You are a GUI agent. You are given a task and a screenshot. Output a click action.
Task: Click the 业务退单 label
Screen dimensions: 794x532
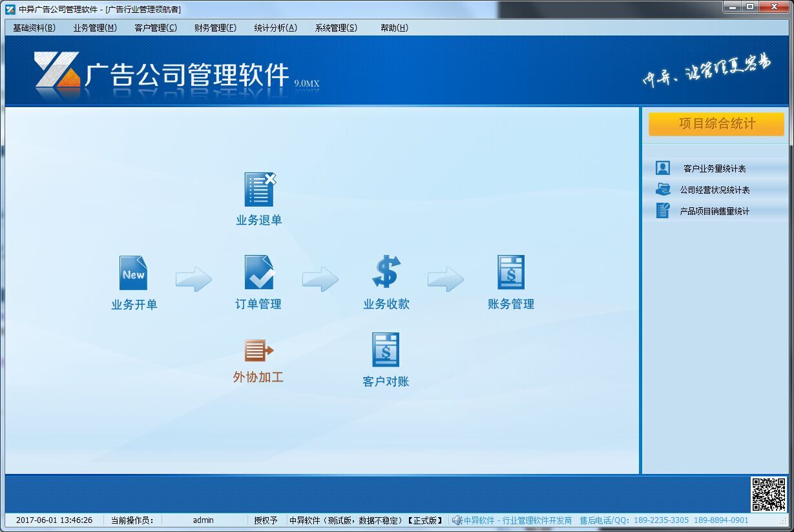pyautogui.click(x=259, y=220)
